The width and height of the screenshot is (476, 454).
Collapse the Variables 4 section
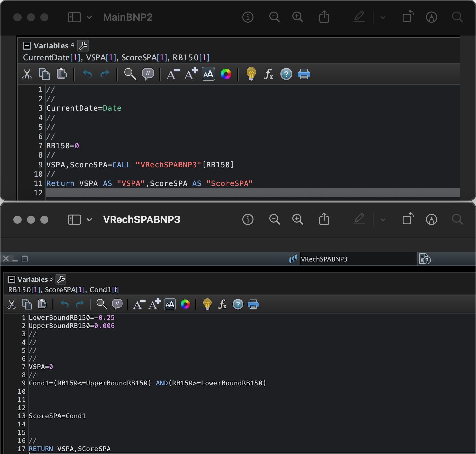coord(27,46)
